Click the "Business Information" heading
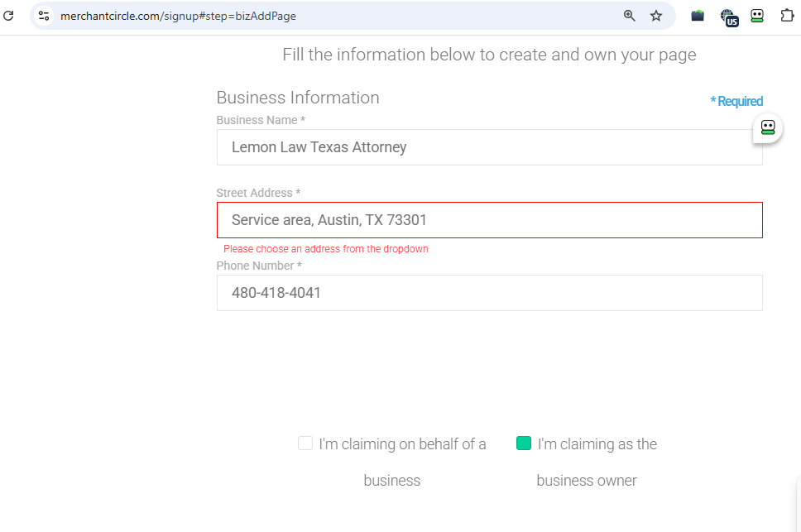 298,98
